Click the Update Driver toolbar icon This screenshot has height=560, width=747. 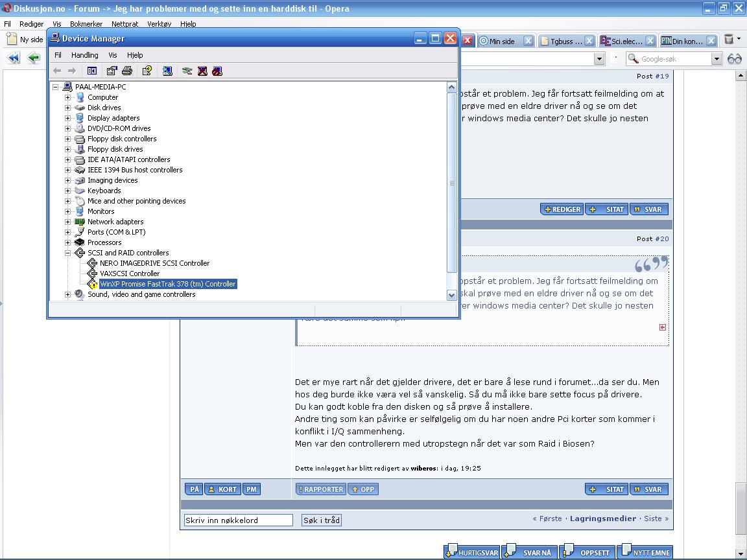tap(187, 71)
